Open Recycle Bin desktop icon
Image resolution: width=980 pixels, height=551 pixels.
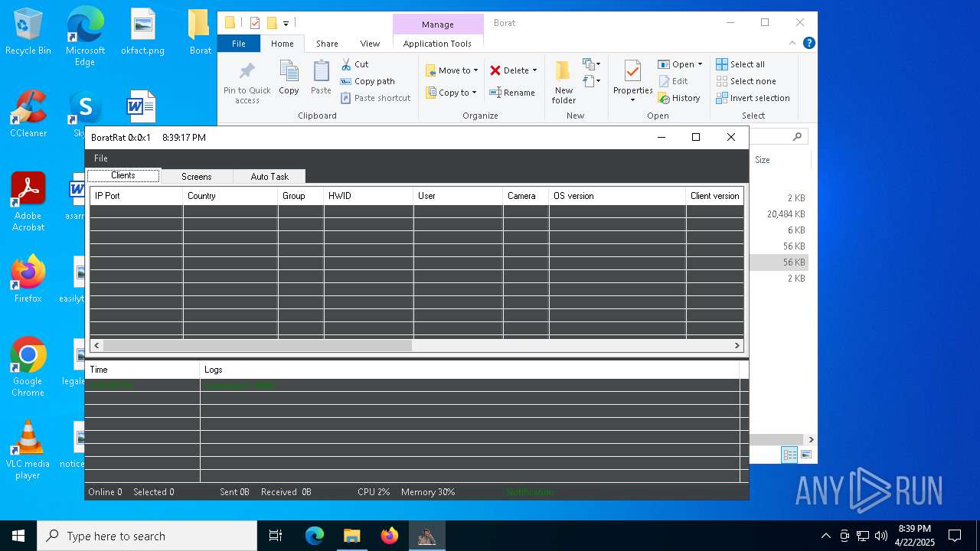click(28, 32)
